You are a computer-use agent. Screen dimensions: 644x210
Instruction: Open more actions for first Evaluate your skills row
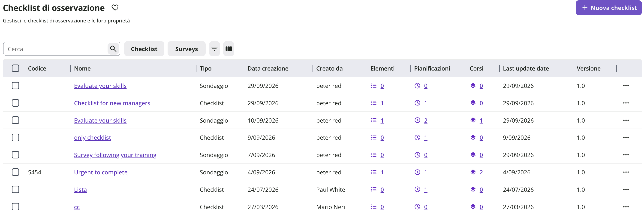pyautogui.click(x=626, y=86)
